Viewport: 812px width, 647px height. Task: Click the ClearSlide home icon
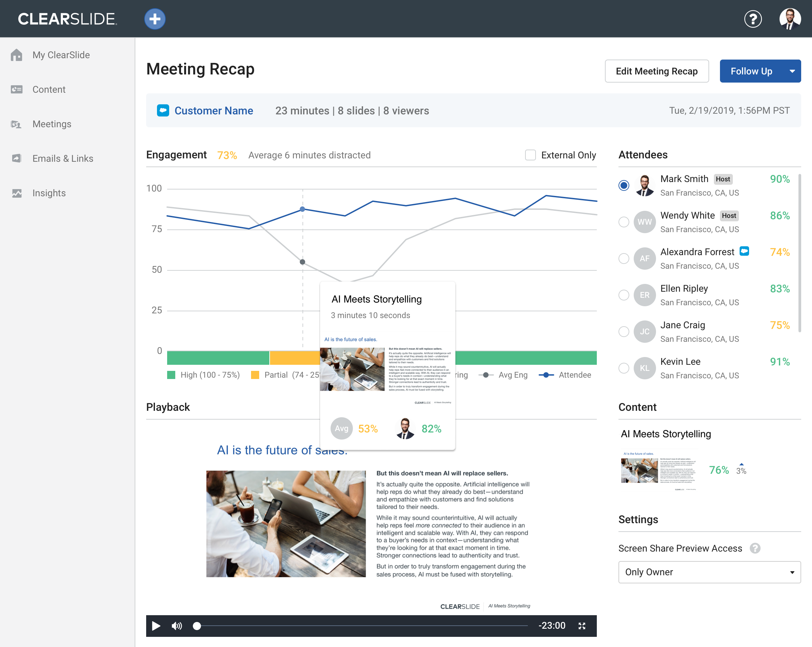(x=18, y=55)
